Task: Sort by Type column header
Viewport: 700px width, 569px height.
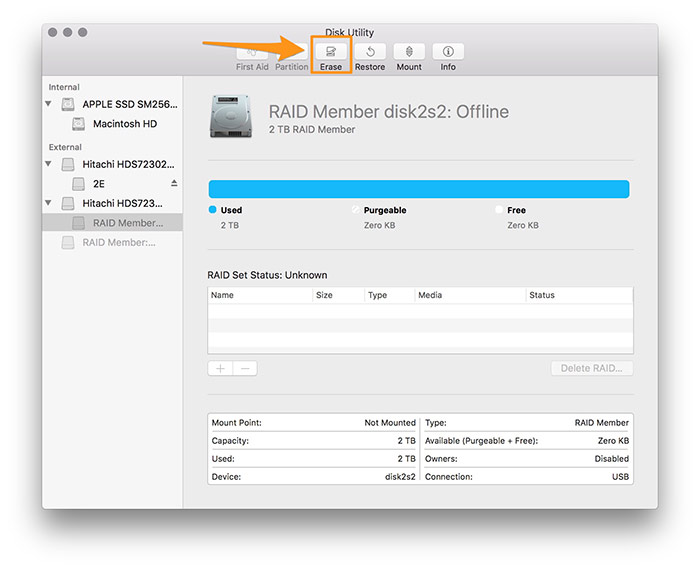Action: (389, 295)
